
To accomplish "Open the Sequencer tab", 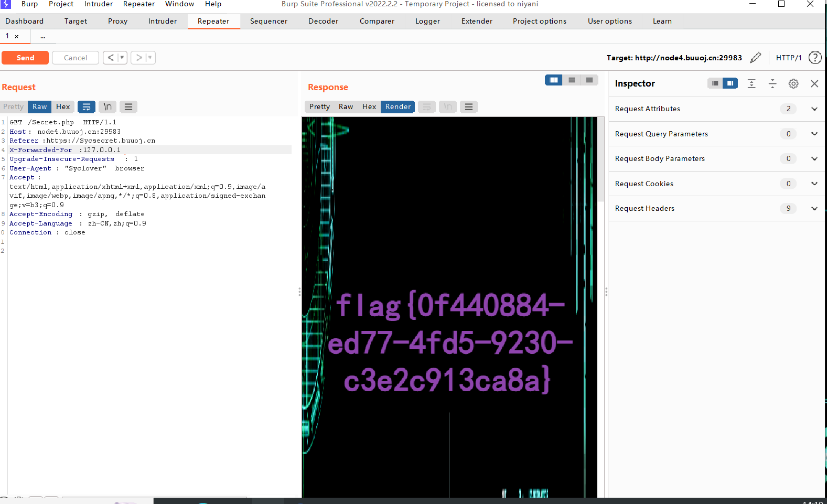I will (x=269, y=21).
